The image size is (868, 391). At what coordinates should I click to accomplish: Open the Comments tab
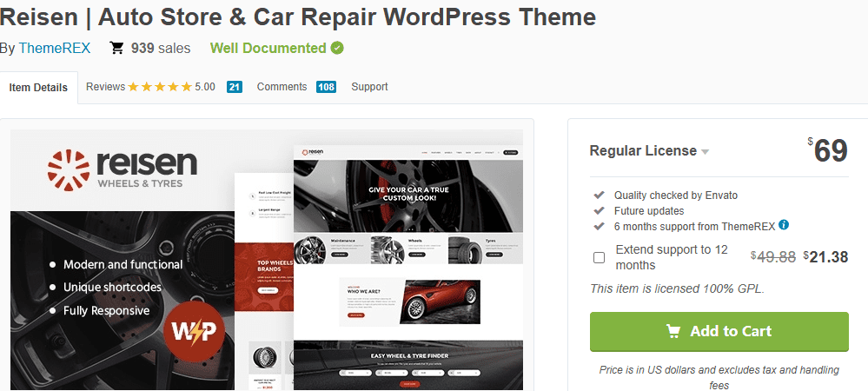pyautogui.click(x=282, y=87)
